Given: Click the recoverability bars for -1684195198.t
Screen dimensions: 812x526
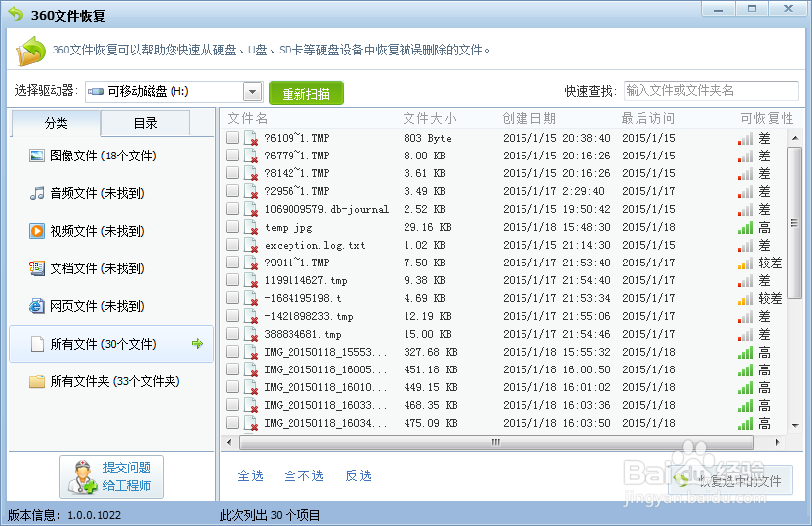Looking at the screenshot, I should [746, 298].
